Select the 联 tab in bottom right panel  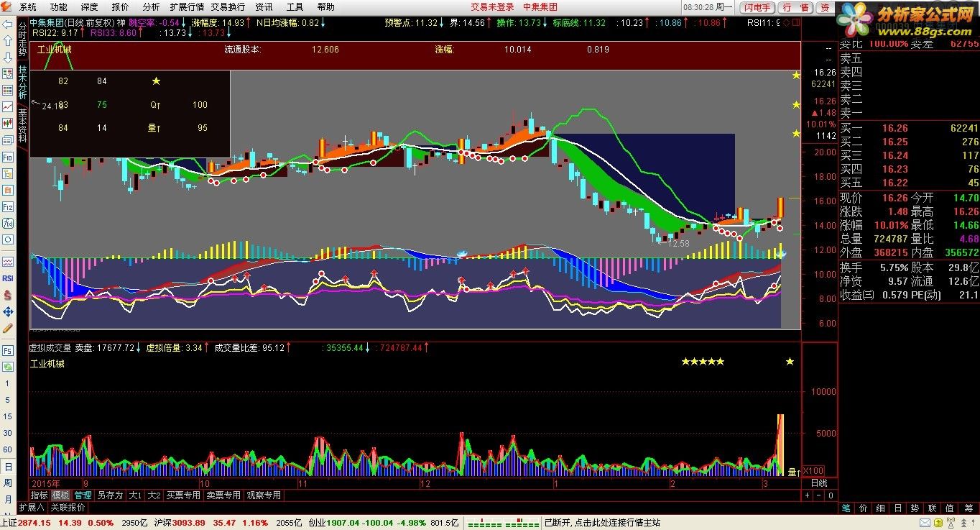(x=933, y=508)
